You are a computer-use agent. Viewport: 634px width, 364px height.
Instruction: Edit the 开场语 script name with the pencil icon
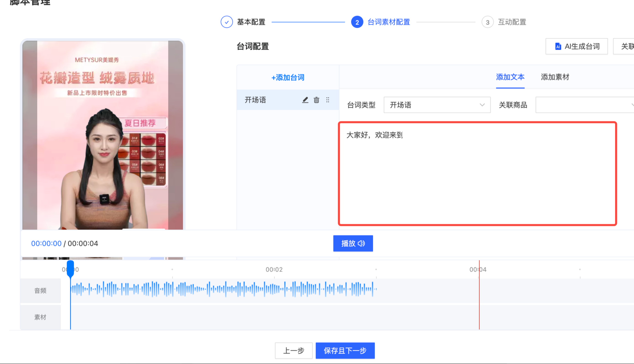coord(305,100)
